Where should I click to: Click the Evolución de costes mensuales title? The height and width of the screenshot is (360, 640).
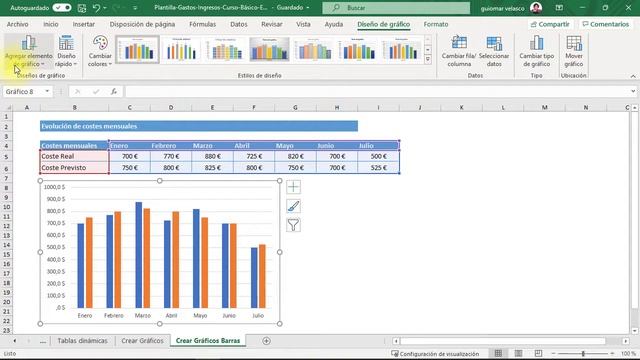click(89, 126)
